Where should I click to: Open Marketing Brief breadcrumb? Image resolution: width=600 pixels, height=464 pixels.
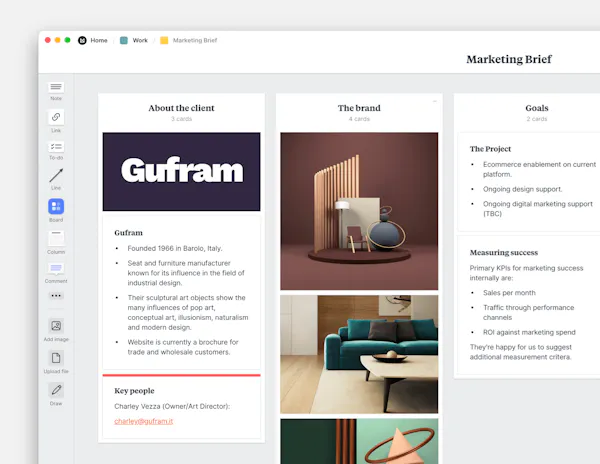click(195, 40)
